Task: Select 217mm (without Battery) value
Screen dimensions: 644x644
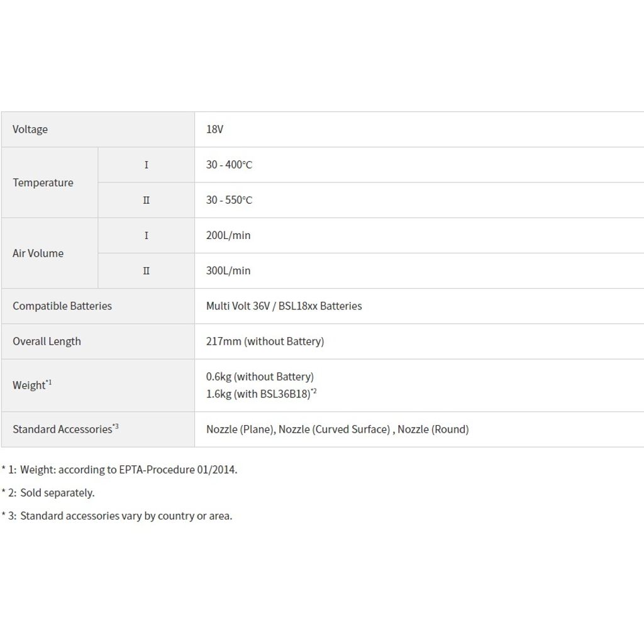Action: [265, 341]
